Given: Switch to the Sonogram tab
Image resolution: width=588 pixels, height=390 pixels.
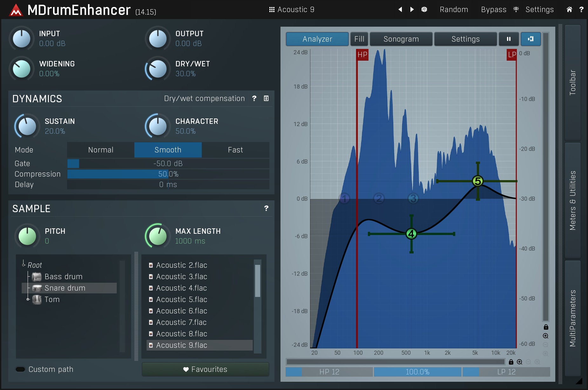Looking at the screenshot, I should coord(401,39).
